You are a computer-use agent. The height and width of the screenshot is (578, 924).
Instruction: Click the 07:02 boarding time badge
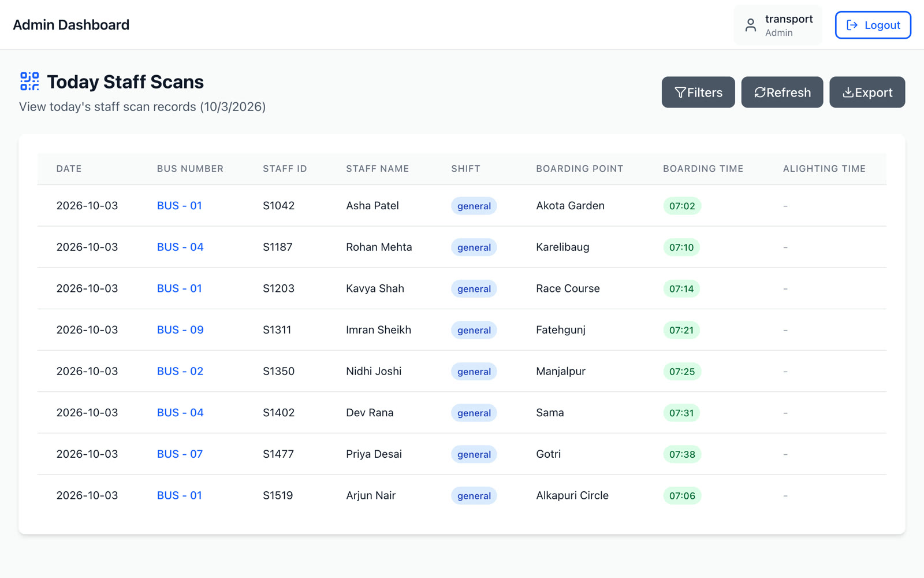[x=682, y=206]
